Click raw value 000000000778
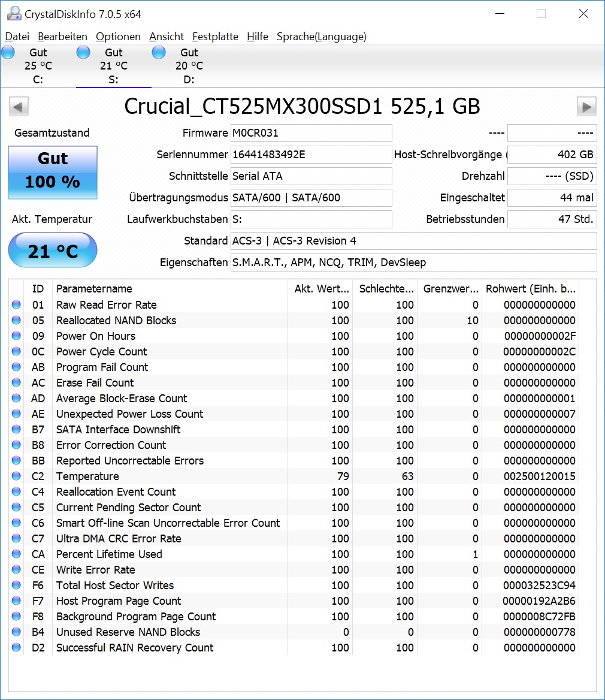 540,632
